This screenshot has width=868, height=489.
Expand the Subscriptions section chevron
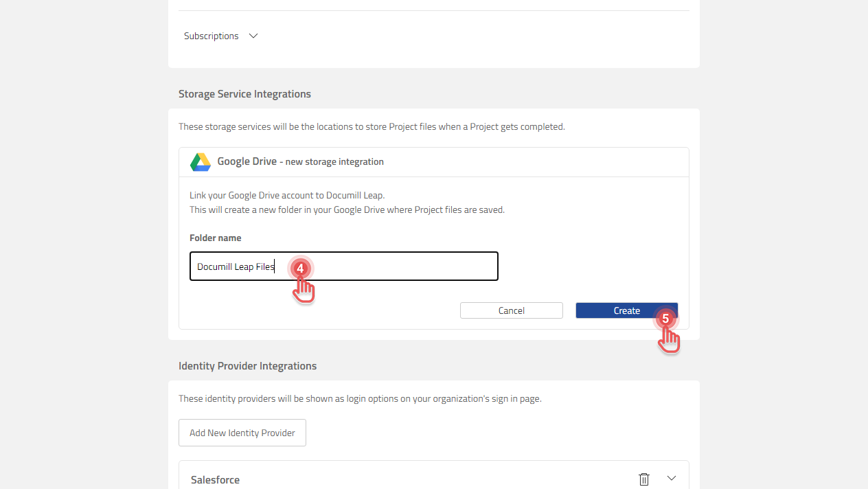[253, 36]
